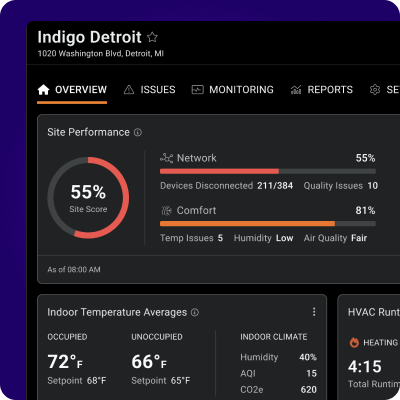400x400 pixels.
Task: Click the Network nodes icon
Action: pyautogui.click(x=166, y=158)
